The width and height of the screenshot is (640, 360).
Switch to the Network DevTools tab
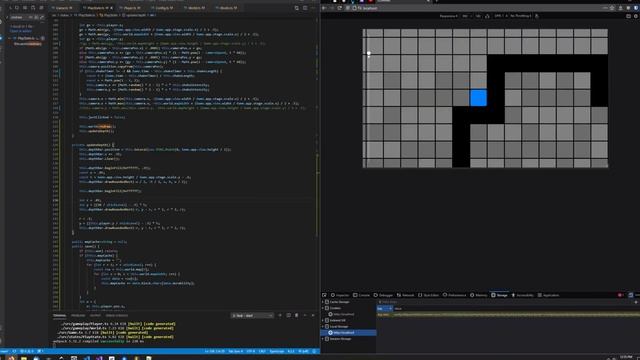[x=405, y=295]
